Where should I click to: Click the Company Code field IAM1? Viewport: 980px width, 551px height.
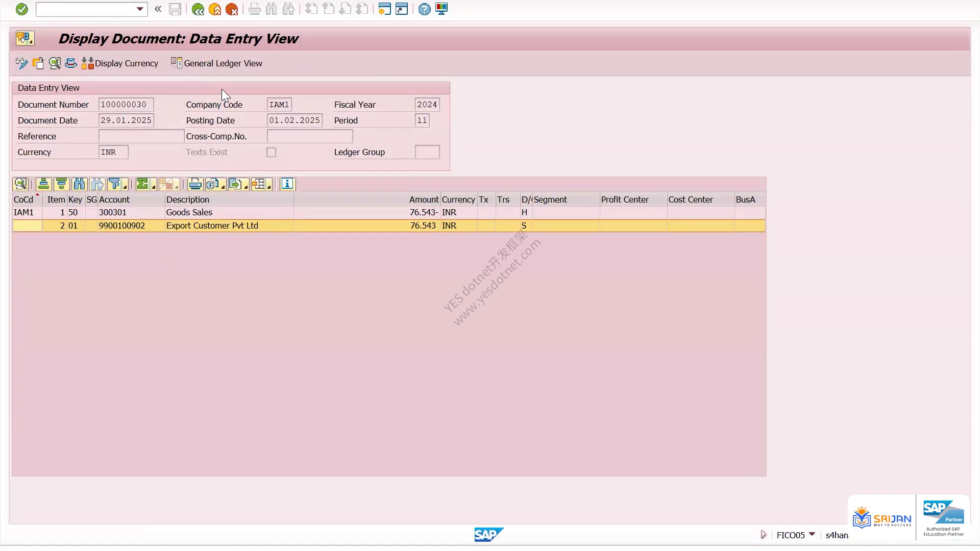pos(279,105)
